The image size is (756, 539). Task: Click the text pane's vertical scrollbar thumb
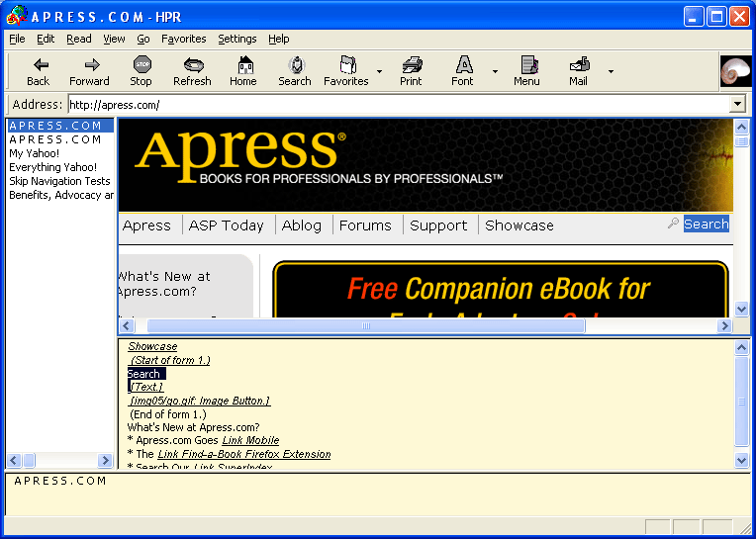pyautogui.click(x=741, y=402)
